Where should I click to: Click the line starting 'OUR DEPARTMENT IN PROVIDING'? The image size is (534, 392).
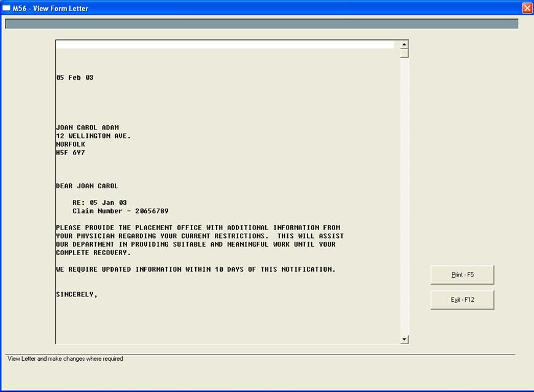pyautogui.click(x=196, y=244)
